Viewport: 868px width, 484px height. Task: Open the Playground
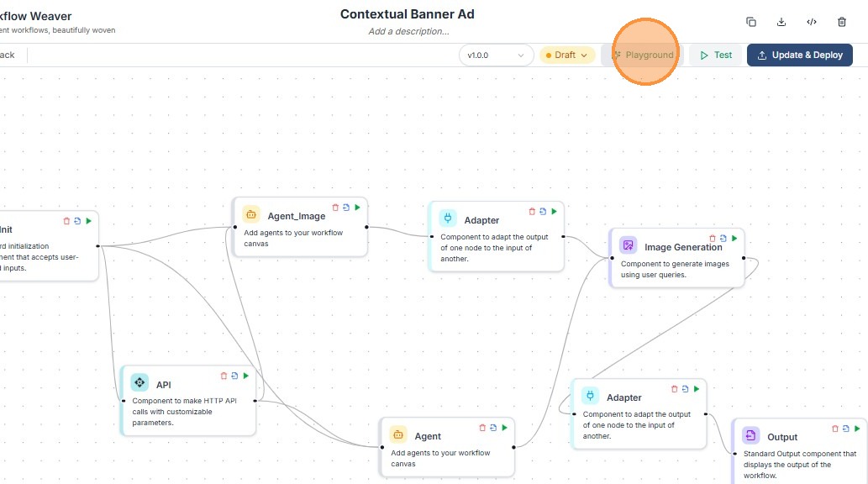pyautogui.click(x=644, y=55)
